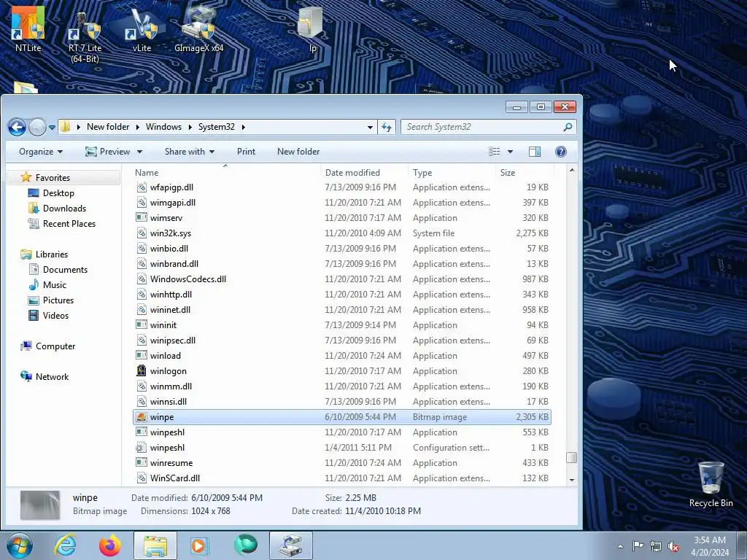Click the Change your view icon
The height and width of the screenshot is (560, 747).
[x=495, y=152]
